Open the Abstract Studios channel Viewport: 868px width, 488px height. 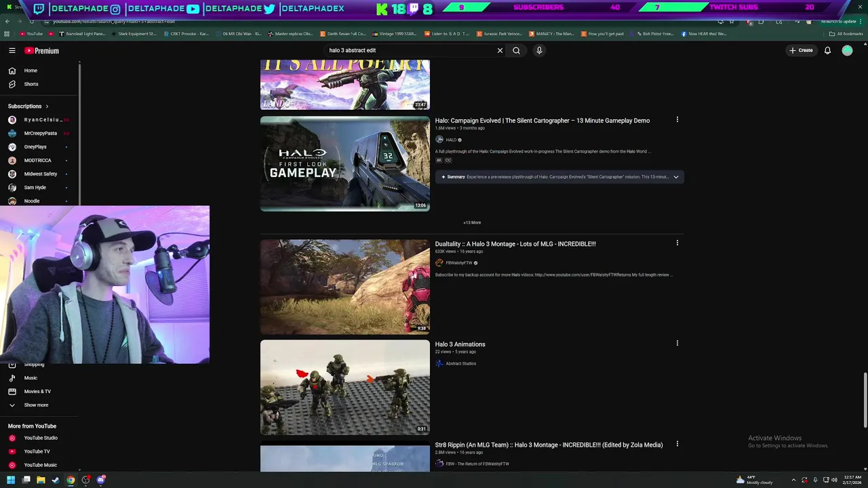tap(460, 363)
